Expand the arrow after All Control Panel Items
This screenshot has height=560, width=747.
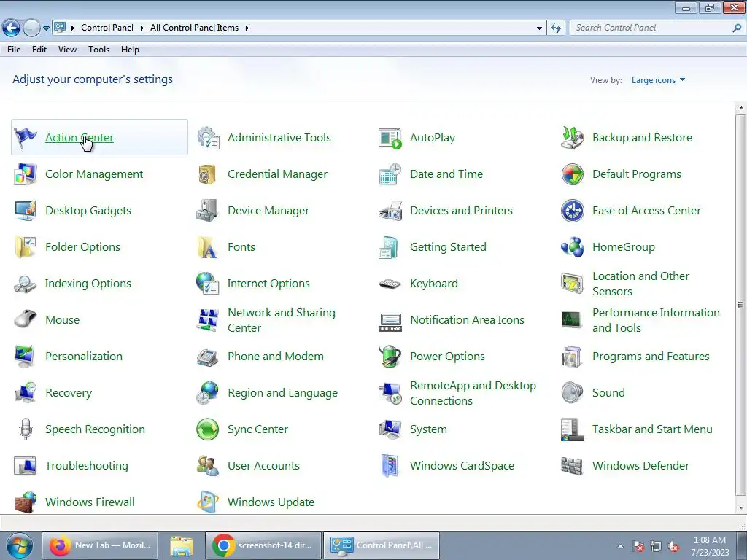[247, 28]
